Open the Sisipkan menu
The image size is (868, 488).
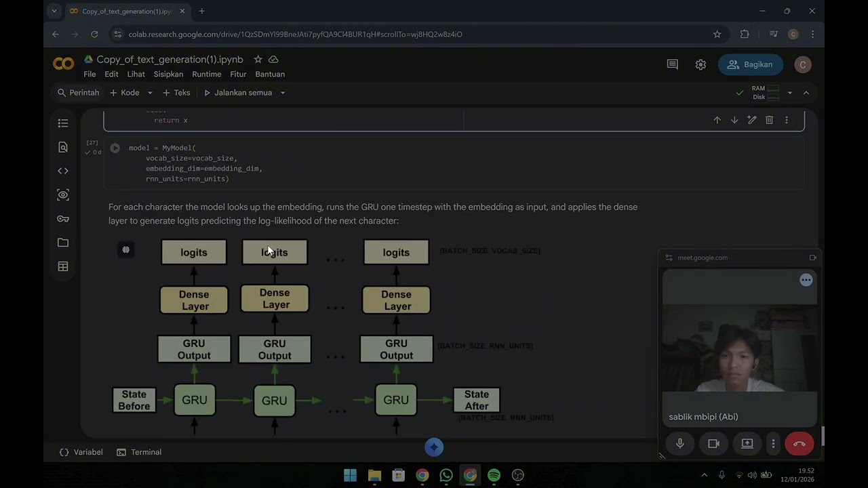(168, 75)
